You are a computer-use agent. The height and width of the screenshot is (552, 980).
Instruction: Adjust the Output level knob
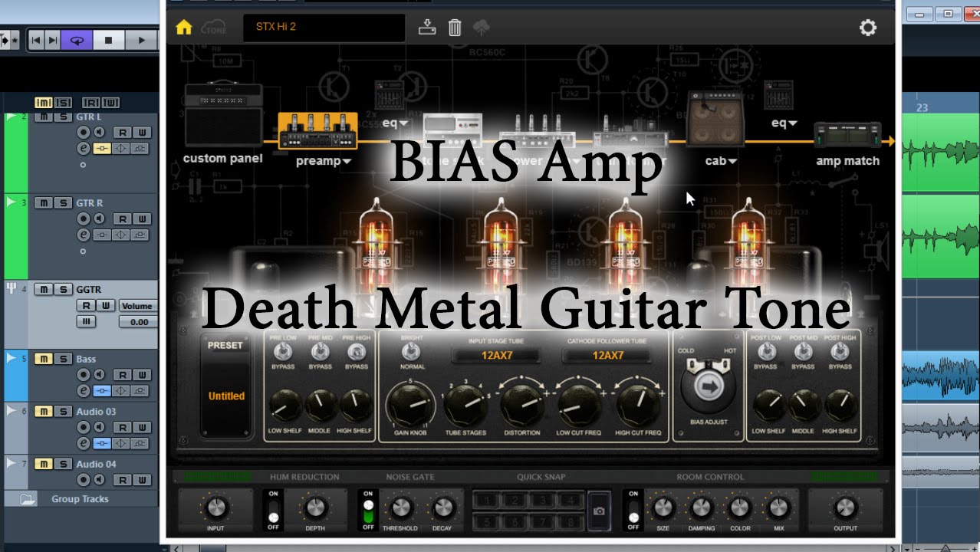tap(845, 508)
